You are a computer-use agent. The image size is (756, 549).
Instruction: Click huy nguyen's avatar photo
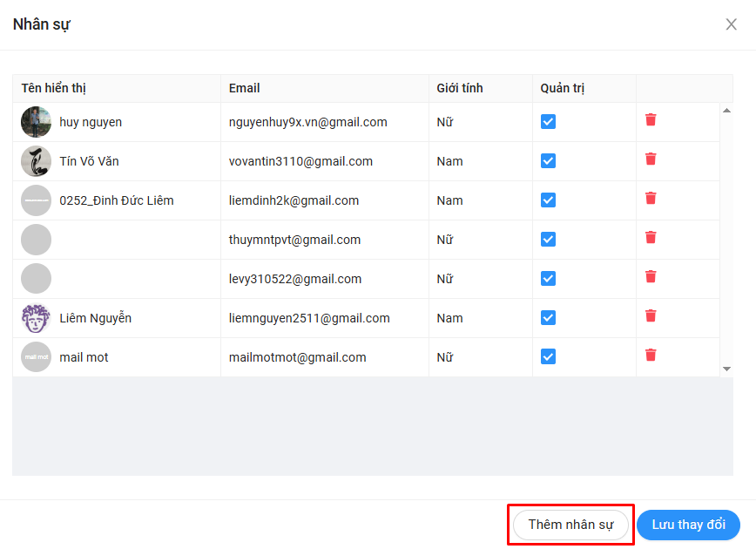coord(37,122)
